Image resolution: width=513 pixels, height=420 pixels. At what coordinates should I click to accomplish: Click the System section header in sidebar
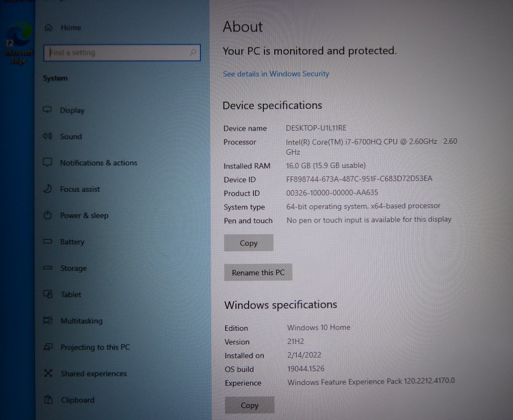click(x=55, y=78)
